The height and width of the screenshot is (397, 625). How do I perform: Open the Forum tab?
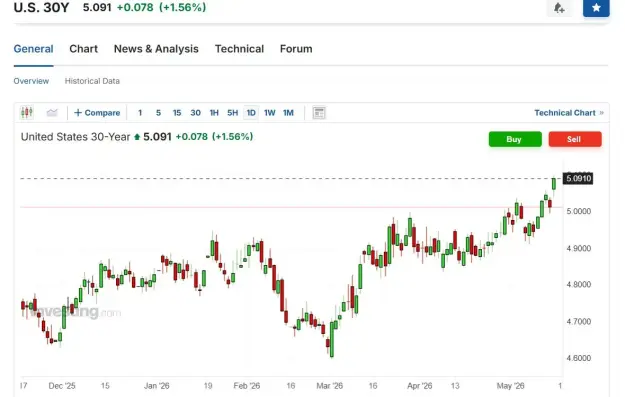296,49
